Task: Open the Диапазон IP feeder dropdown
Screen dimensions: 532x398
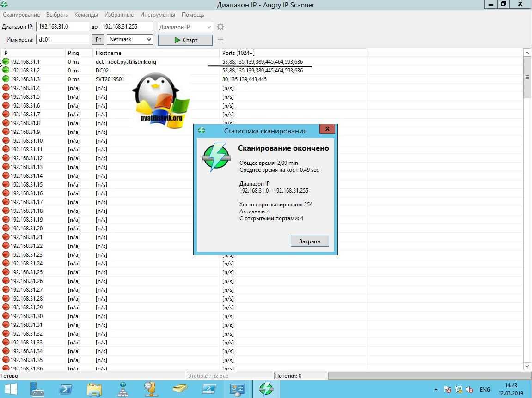Action: click(x=185, y=27)
